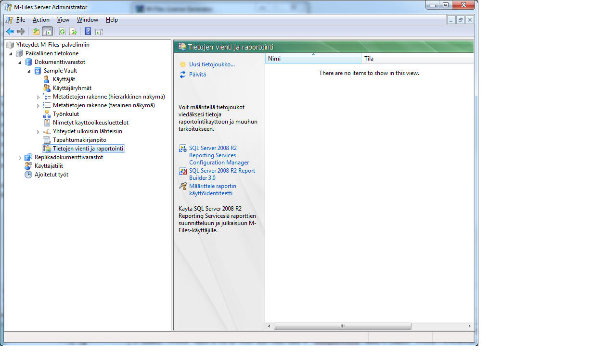Select Tietojen vienti ja raportointi tree item

coord(88,149)
